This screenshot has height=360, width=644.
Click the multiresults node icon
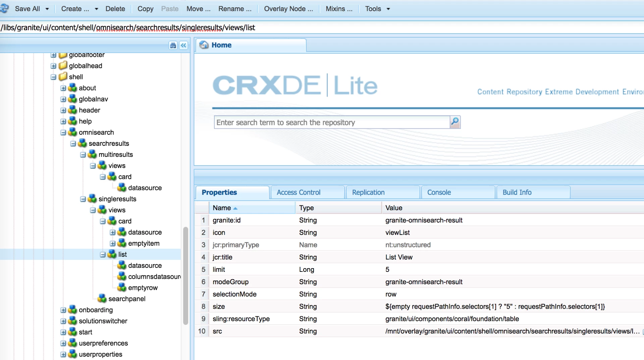point(92,154)
